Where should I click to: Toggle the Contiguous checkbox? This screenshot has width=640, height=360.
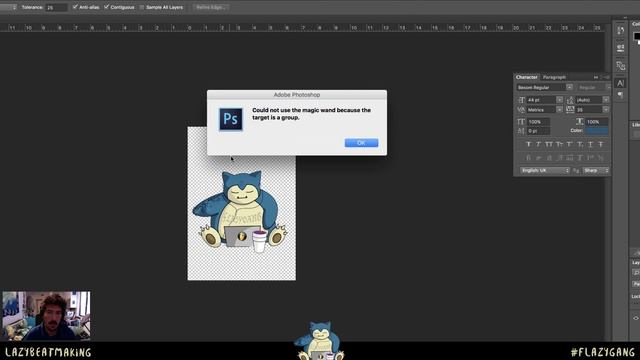(x=107, y=7)
